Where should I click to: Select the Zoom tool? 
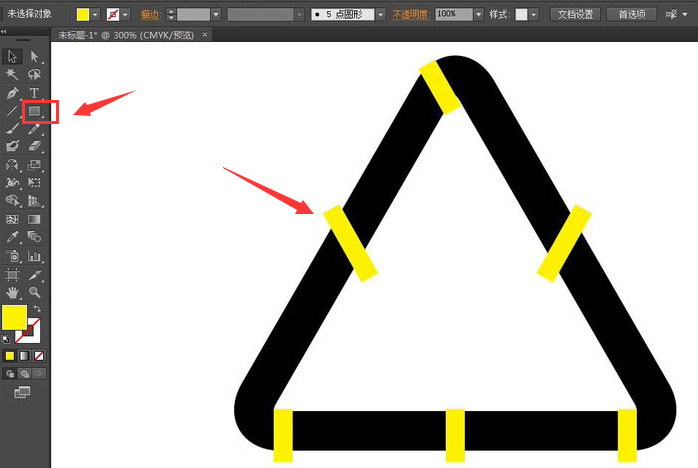click(x=34, y=293)
